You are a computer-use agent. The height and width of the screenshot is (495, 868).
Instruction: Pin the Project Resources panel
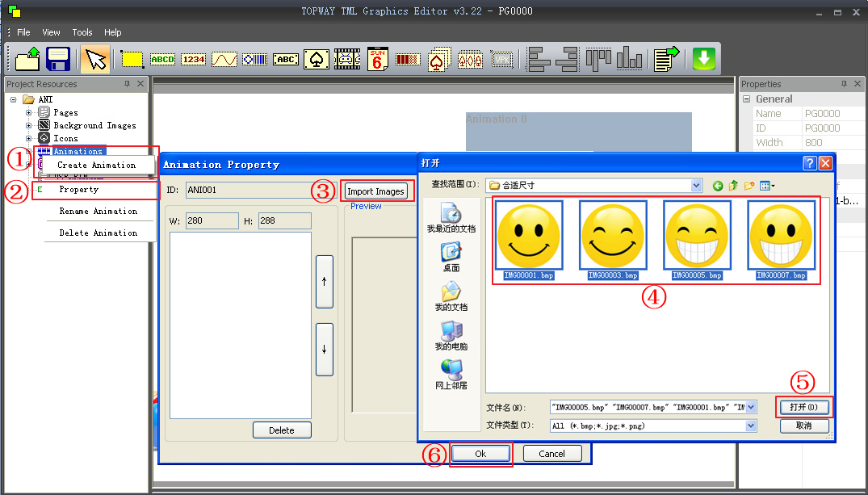click(128, 84)
